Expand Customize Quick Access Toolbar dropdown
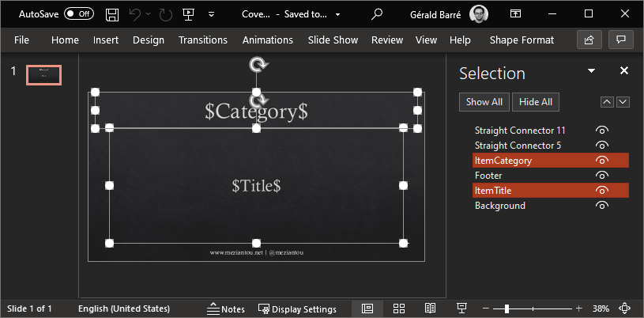 pos(211,14)
